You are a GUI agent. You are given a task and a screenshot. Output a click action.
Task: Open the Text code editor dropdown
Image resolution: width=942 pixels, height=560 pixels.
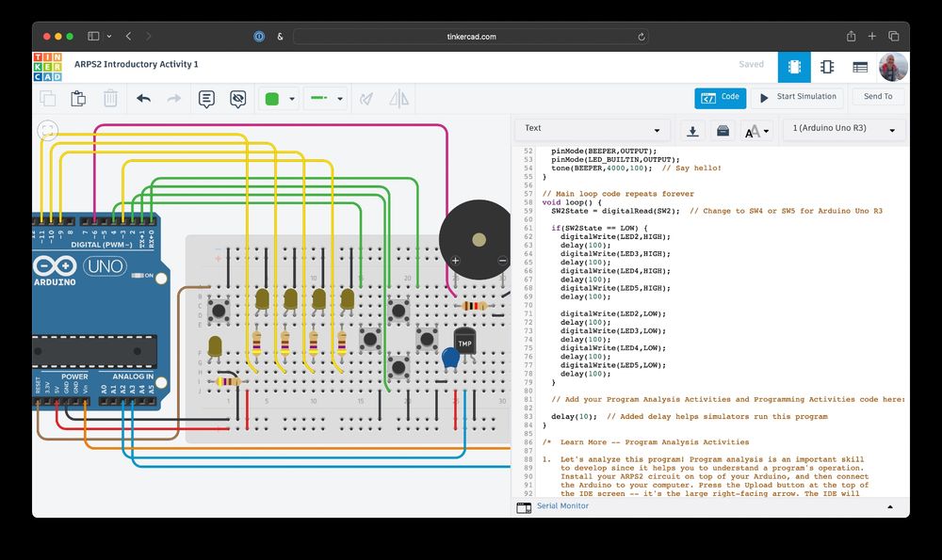[x=593, y=128]
